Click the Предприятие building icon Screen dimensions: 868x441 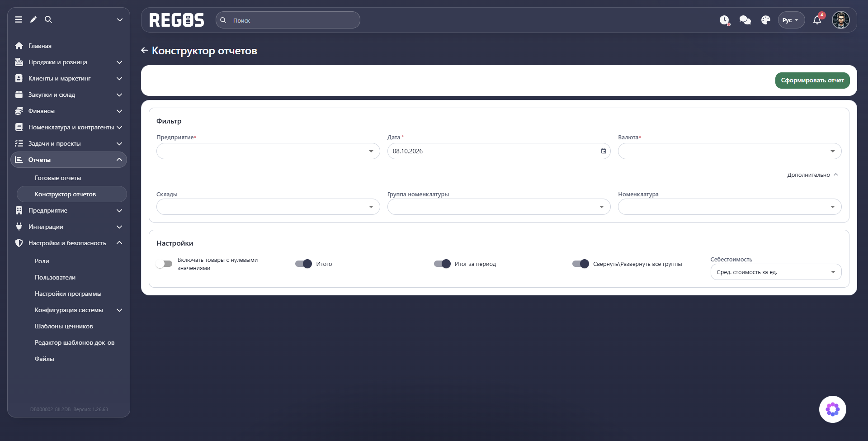pyautogui.click(x=19, y=210)
